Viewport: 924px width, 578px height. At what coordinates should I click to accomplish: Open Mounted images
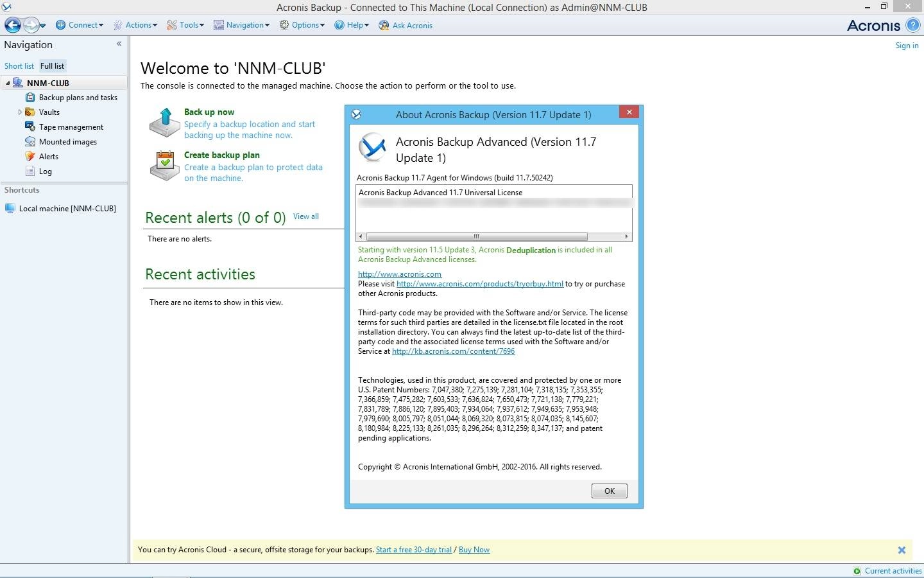coord(68,142)
